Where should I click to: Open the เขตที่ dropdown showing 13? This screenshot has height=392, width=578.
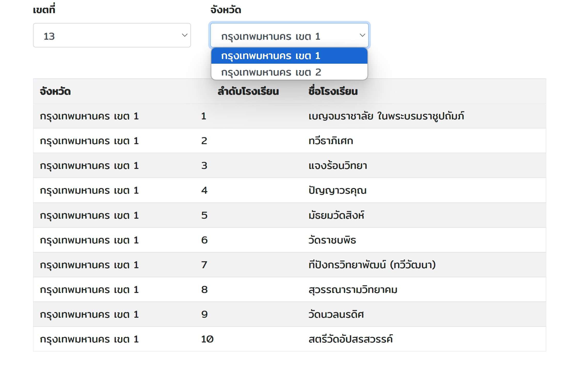(x=112, y=35)
